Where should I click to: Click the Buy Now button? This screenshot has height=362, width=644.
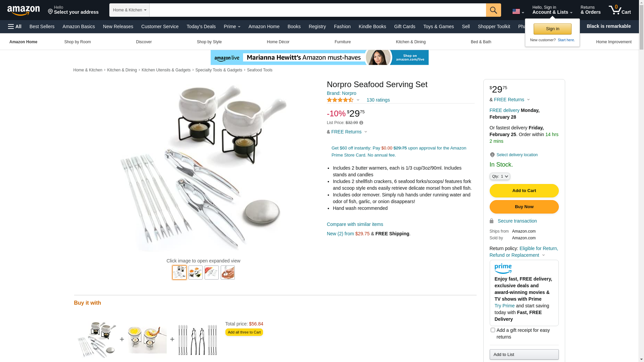point(524,207)
